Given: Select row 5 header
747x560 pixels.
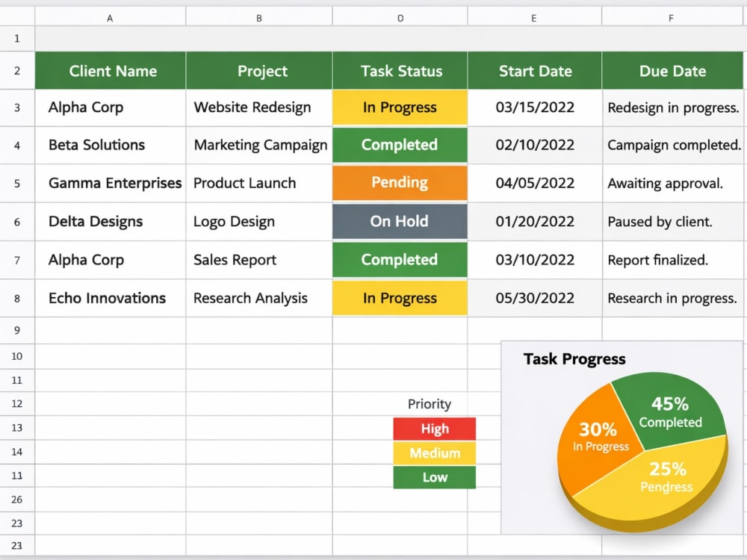Looking at the screenshot, I should (x=17, y=184).
